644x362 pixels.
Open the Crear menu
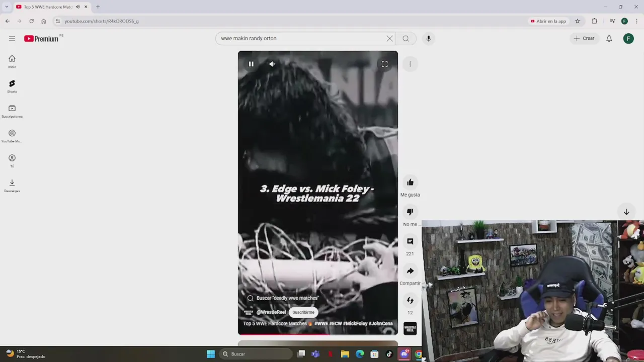[584, 38]
